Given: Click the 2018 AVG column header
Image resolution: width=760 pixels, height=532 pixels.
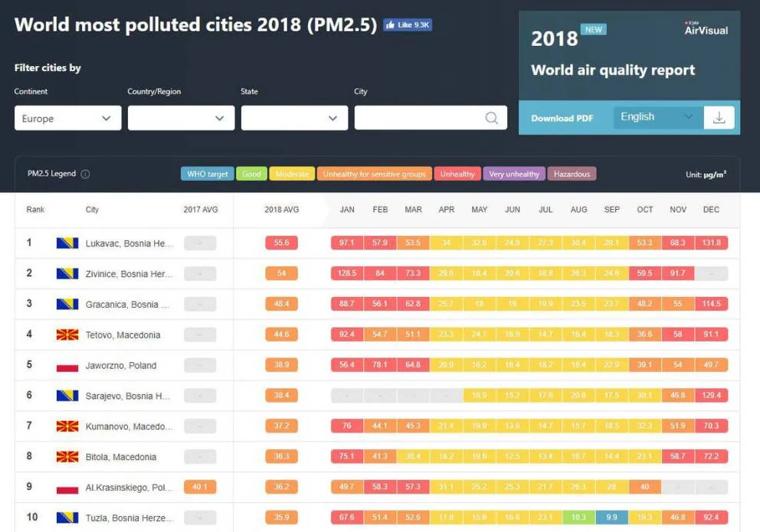Looking at the screenshot, I should (281, 210).
